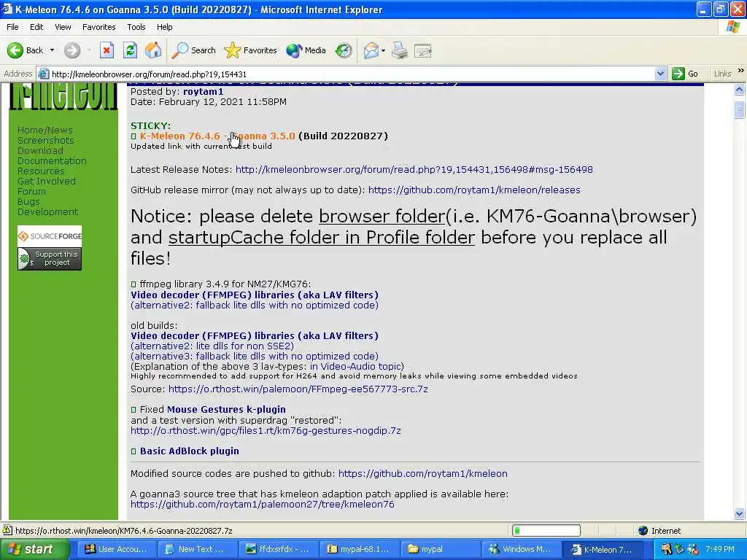The width and height of the screenshot is (747, 560).
Task: Open the FFmpeg source 7z link
Action: point(298,389)
